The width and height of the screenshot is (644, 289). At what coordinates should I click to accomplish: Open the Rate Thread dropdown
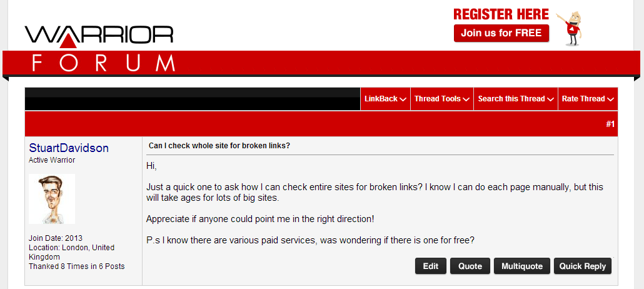pyautogui.click(x=588, y=99)
